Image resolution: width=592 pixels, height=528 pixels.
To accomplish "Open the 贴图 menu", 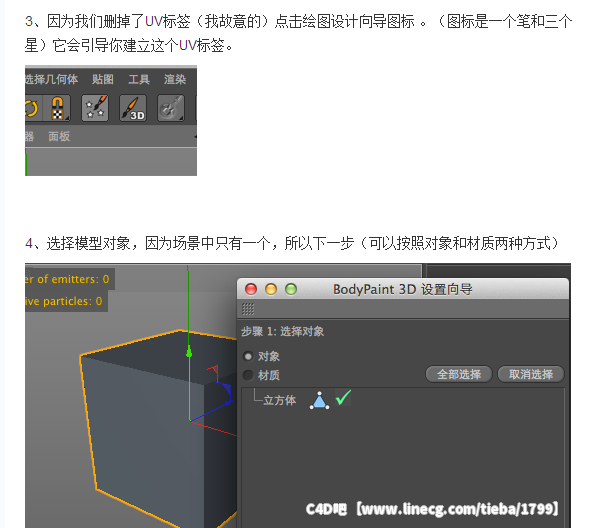I will (x=103, y=79).
